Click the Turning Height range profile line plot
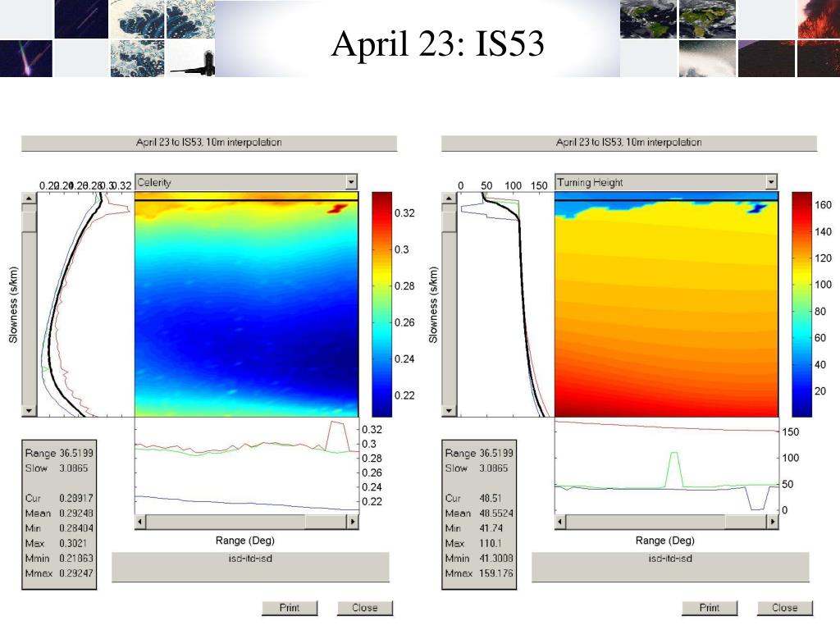Viewport: 840px width, 630px height. coord(666,466)
